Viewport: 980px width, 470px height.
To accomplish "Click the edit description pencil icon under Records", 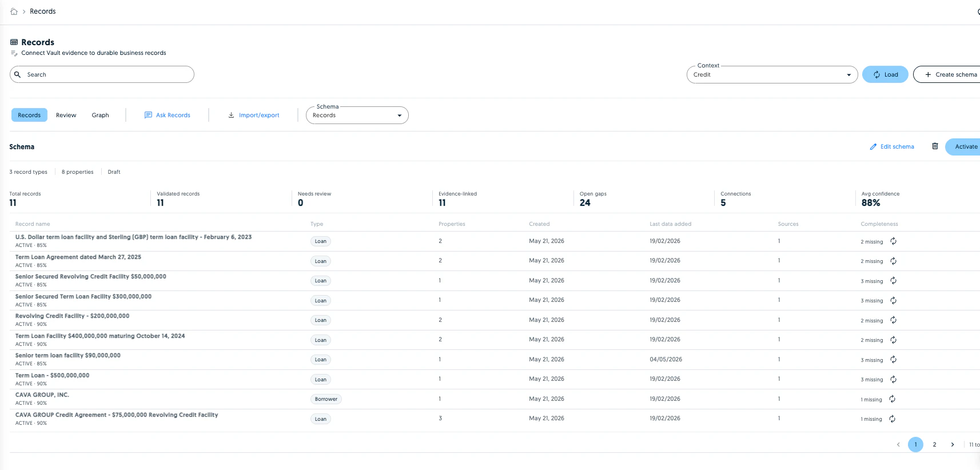I will [14, 53].
